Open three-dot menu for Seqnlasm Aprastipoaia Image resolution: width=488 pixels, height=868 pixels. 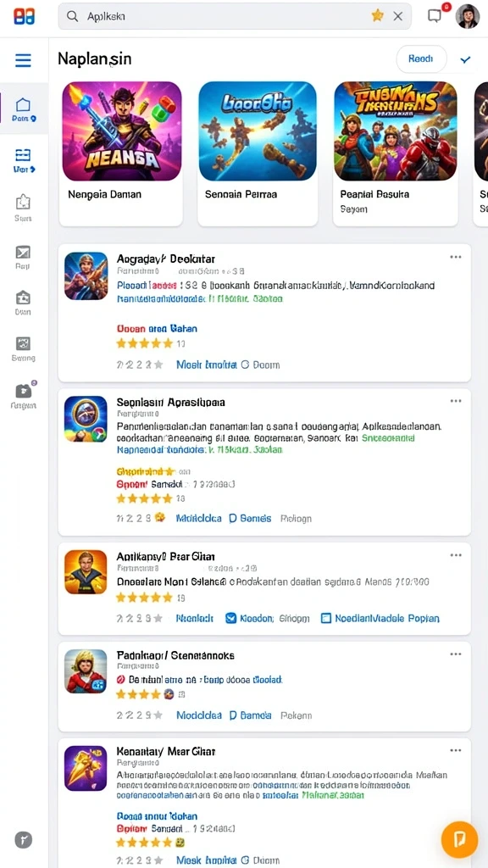[455, 401]
